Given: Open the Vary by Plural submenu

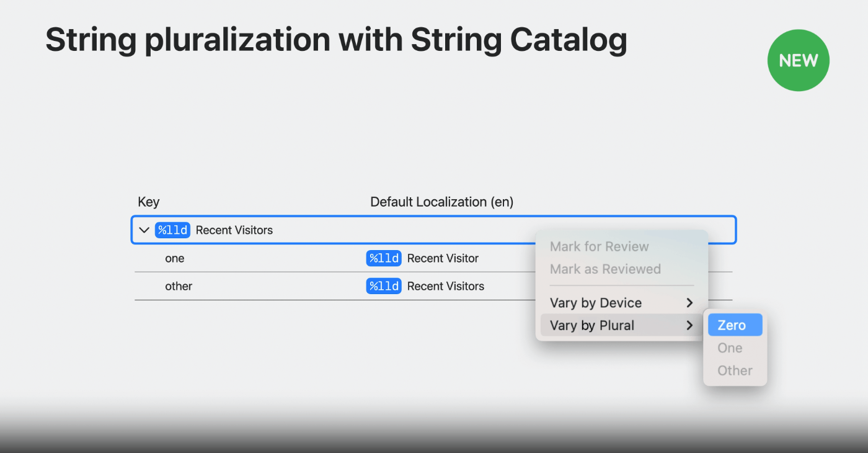Looking at the screenshot, I should pyautogui.click(x=622, y=325).
